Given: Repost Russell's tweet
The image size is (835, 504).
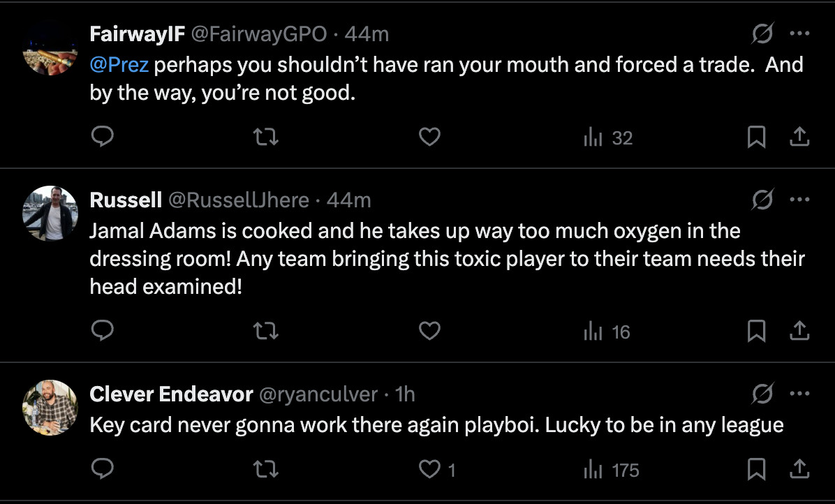Looking at the screenshot, I should (x=266, y=331).
